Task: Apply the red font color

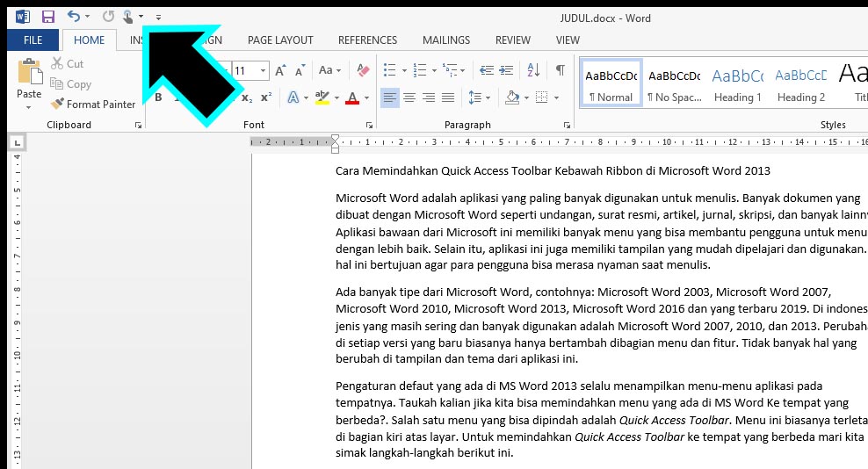Action: (x=352, y=98)
